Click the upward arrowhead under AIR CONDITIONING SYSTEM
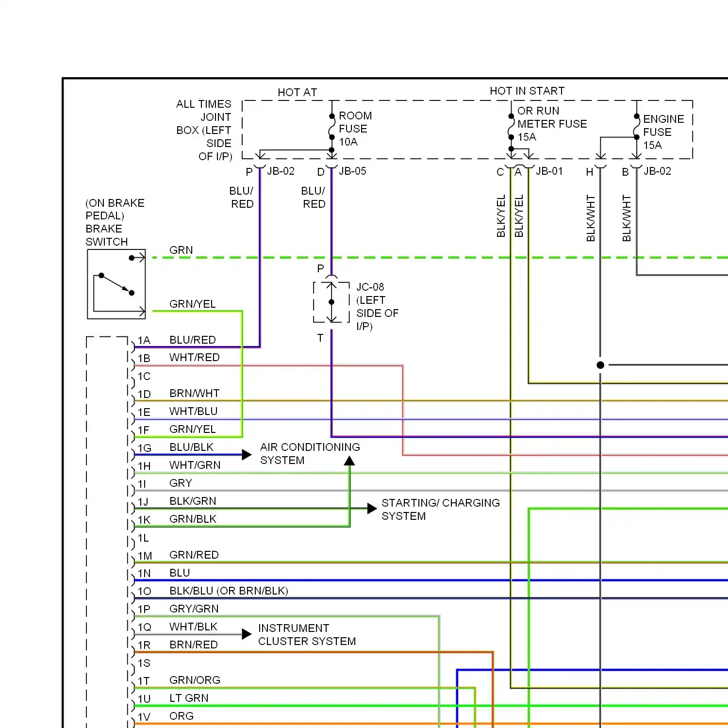 coord(349,461)
